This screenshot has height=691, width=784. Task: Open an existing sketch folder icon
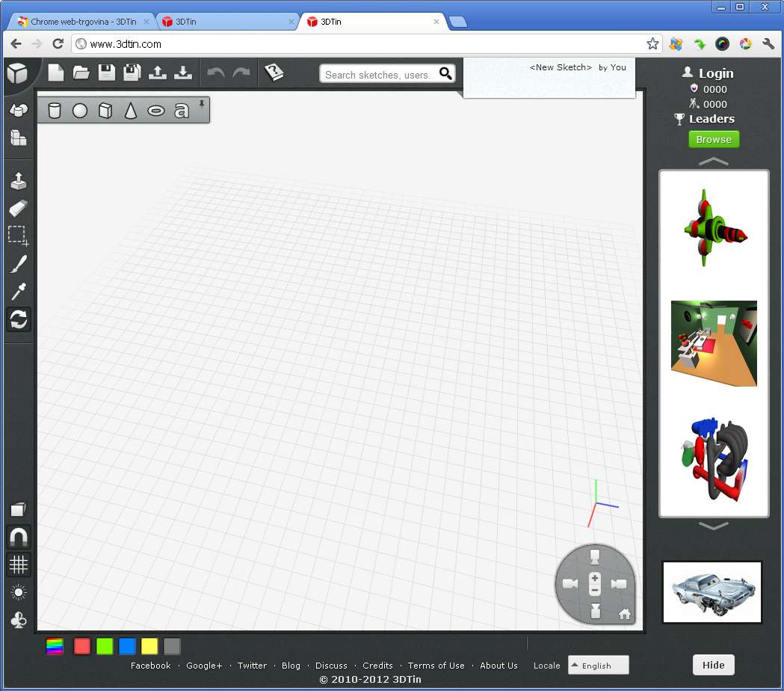pyautogui.click(x=81, y=73)
